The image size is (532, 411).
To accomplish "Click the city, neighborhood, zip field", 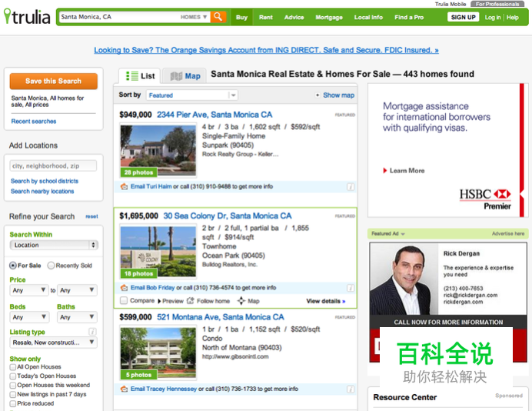I will pos(53,165).
